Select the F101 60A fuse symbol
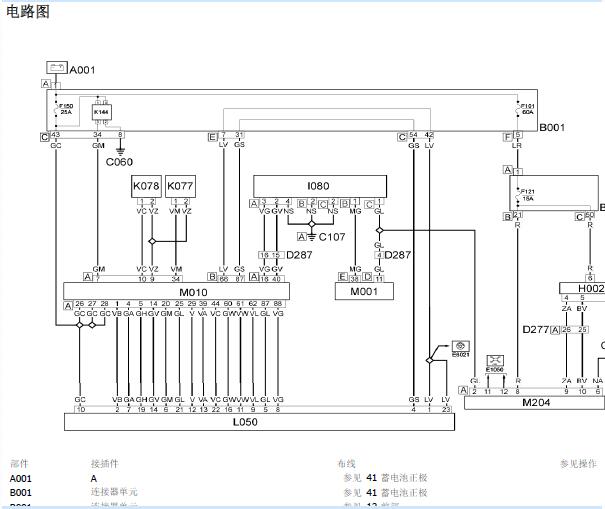Screen dimensions: 605x509 pyautogui.click(x=517, y=110)
